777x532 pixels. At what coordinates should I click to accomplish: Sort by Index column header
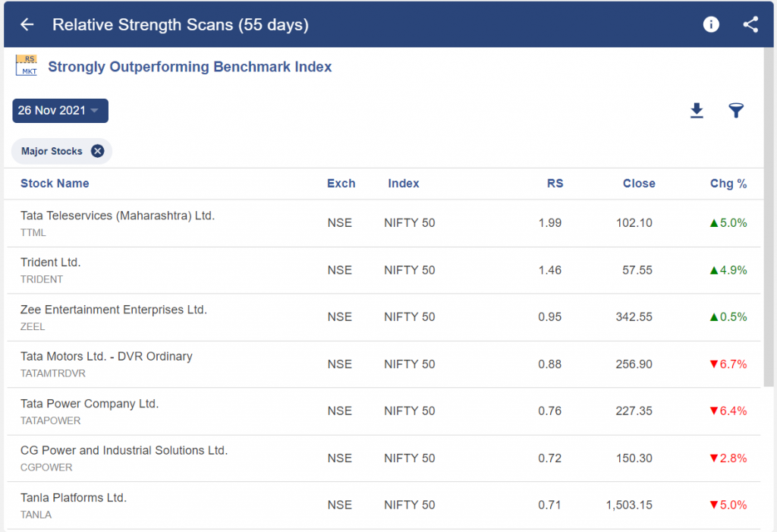click(404, 184)
